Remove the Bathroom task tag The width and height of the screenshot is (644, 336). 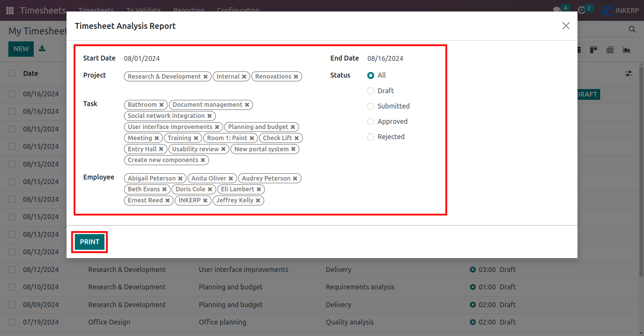162,105
